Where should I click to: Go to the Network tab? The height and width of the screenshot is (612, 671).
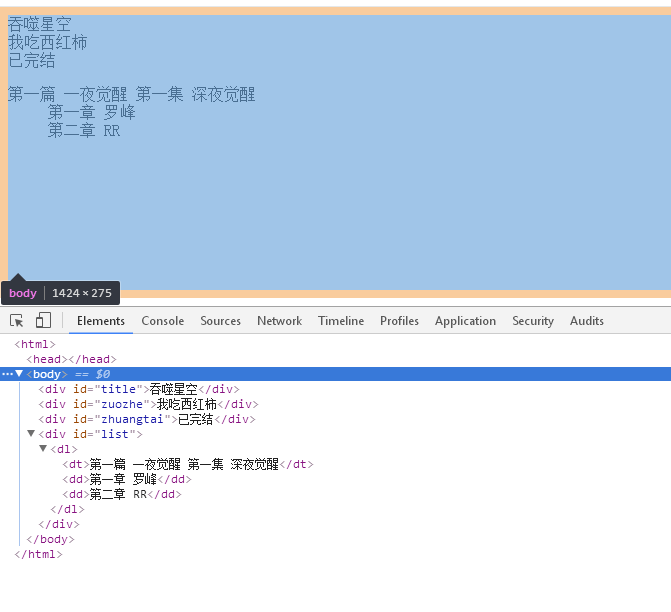(x=279, y=321)
